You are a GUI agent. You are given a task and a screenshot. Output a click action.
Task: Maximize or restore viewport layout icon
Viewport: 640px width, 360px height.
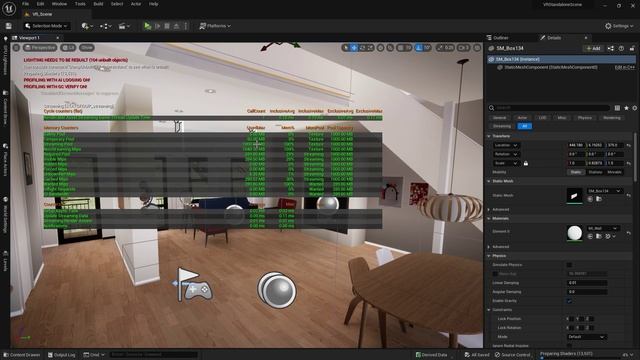coord(477,48)
